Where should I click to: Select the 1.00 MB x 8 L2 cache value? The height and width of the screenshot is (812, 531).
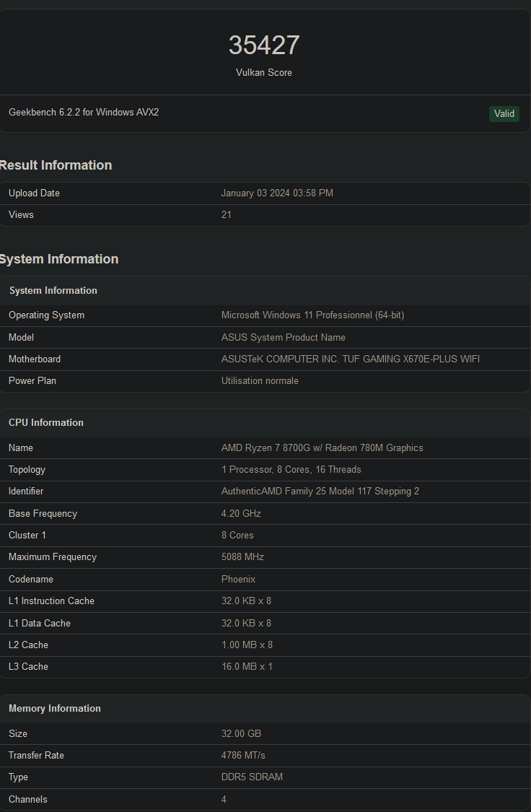(x=247, y=645)
